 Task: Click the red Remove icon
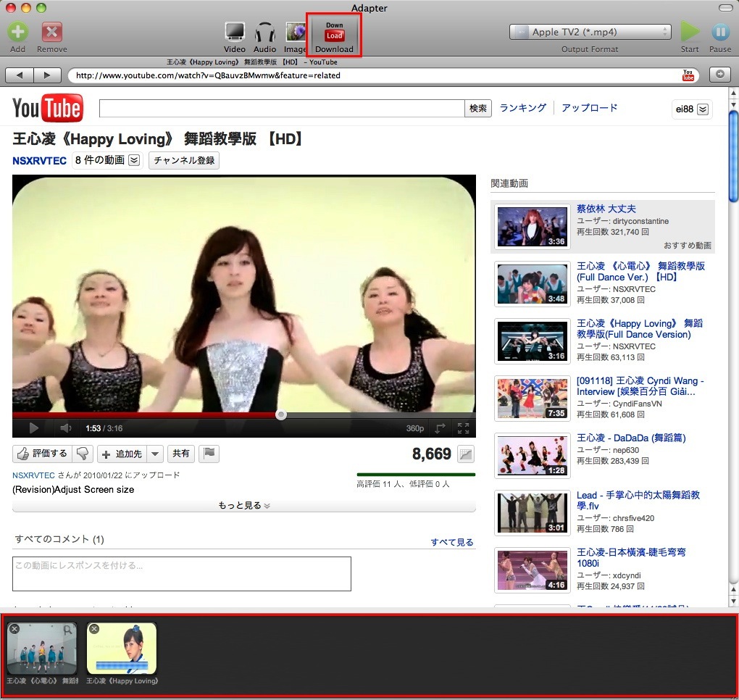click(51, 33)
